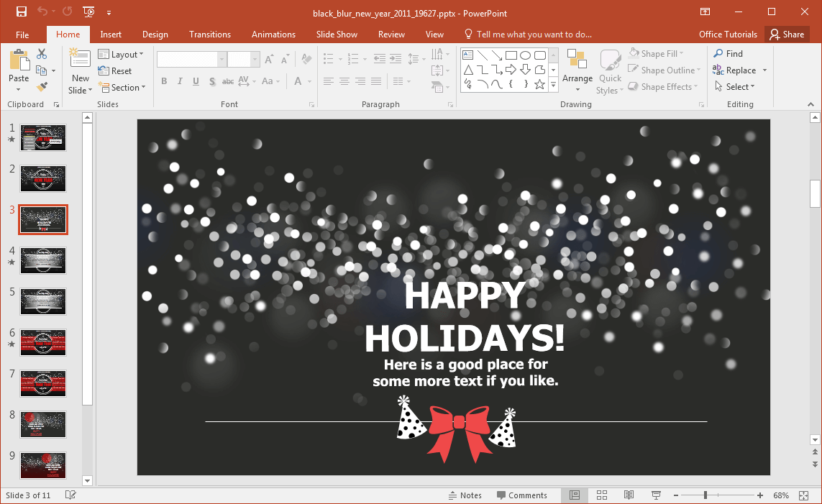Click the Format Painter brush icon
This screenshot has width=822, height=504.
click(x=42, y=87)
